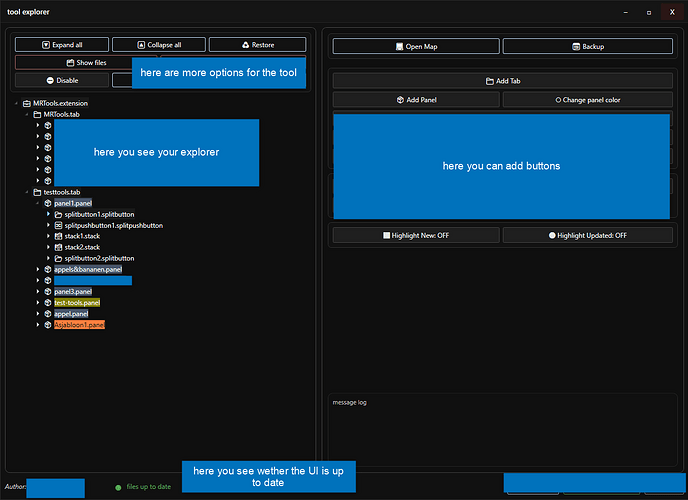Minimize the tool explorer window
Screen dimensions: 688x500
[626, 12]
